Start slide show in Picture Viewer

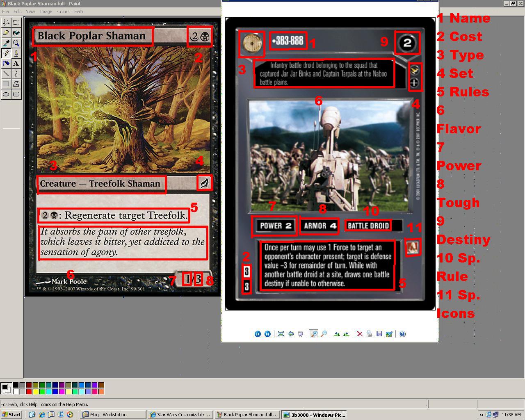(301, 334)
